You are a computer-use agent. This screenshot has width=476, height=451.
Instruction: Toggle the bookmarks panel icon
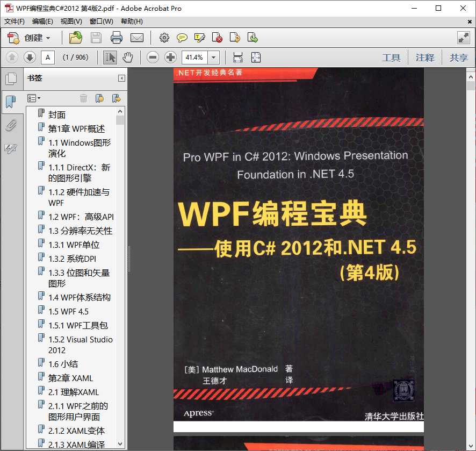tap(11, 102)
